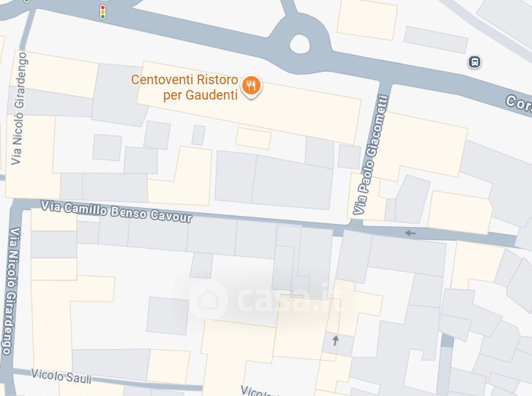Click the bus stop icon
This screenshot has height=396, width=532.
[x=474, y=62]
